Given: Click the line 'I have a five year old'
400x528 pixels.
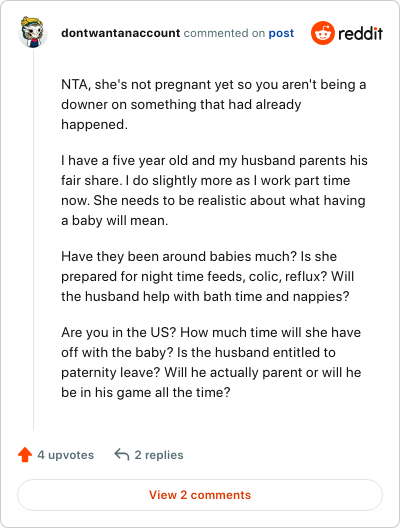Looking at the screenshot, I should click(x=214, y=160).
